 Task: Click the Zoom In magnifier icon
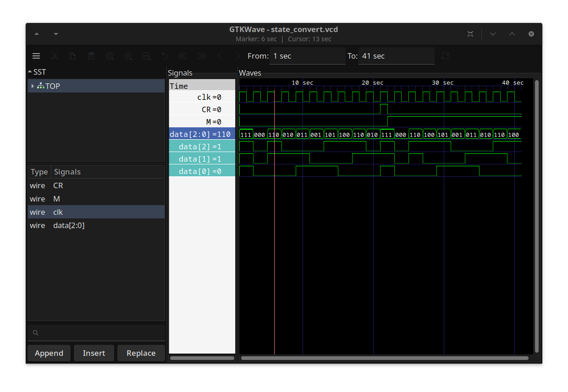[128, 56]
